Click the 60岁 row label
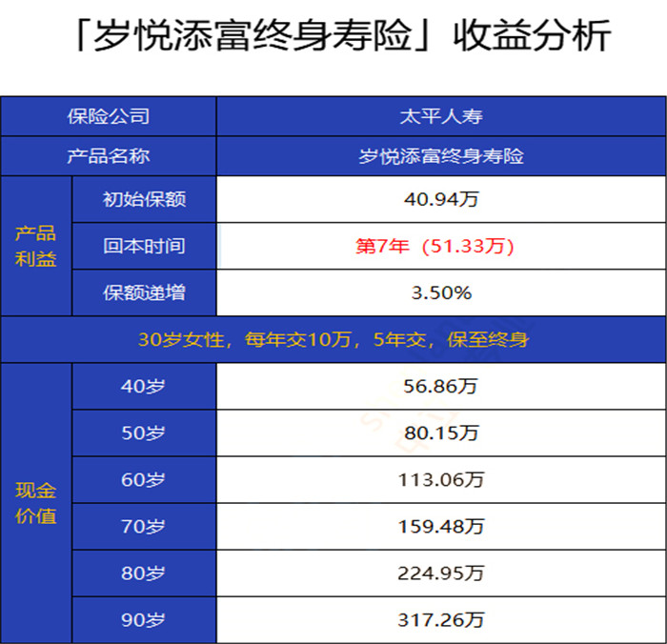The image size is (667, 644). [x=144, y=480]
